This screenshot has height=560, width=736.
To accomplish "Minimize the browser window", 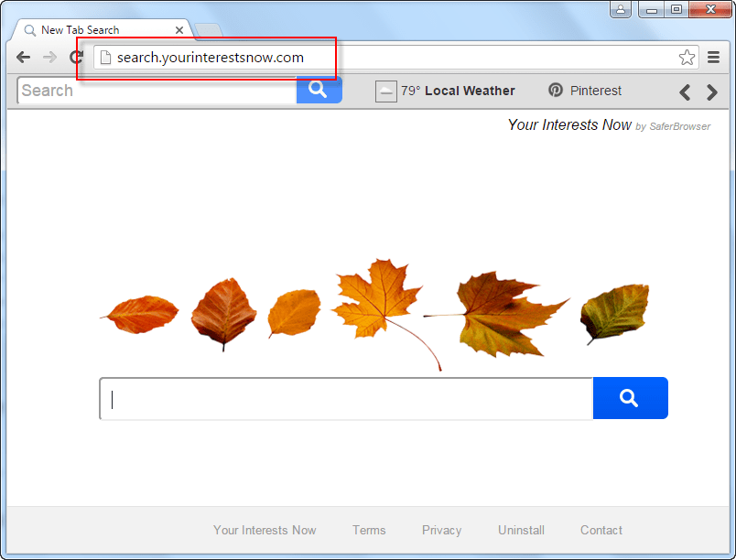I will 651,9.
